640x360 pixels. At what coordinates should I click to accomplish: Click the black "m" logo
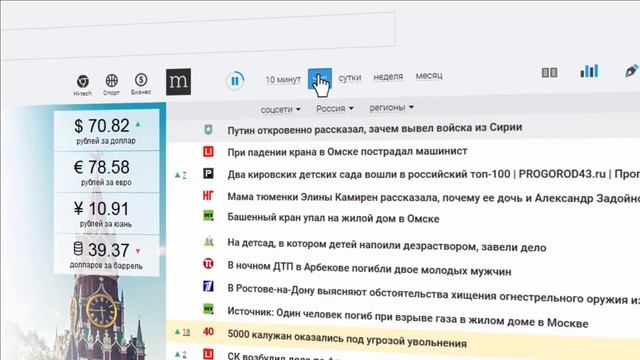pyautogui.click(x=178, y=82)
